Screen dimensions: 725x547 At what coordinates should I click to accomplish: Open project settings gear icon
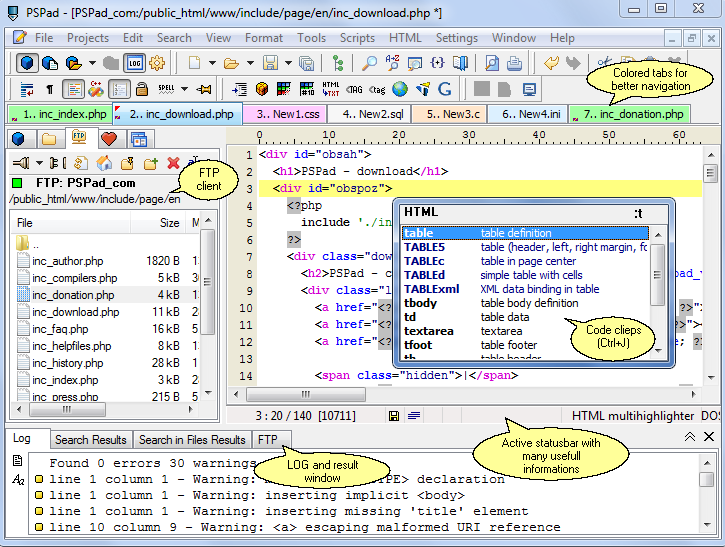click(157, 62)
